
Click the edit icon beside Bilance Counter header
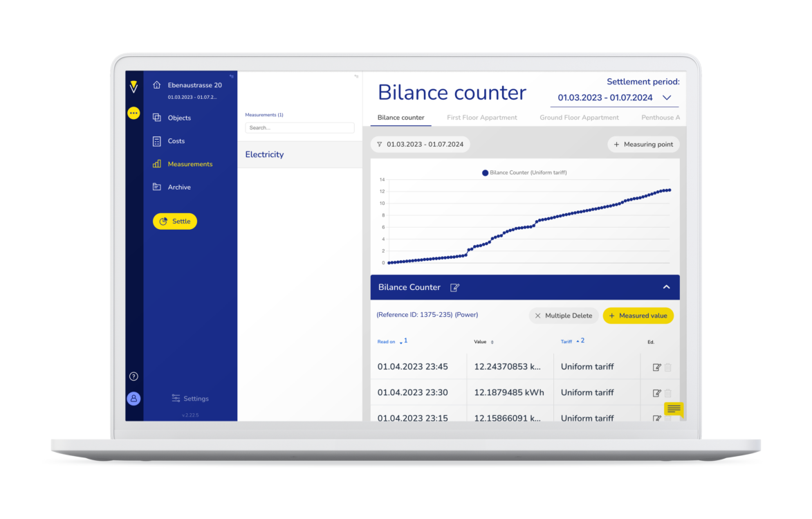pyautogui.click(x=454, y=287)
